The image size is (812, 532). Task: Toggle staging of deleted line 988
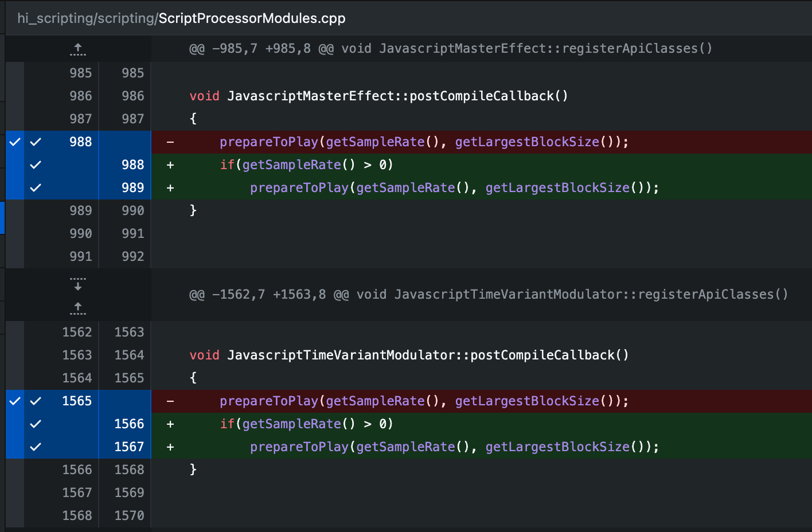35,142
